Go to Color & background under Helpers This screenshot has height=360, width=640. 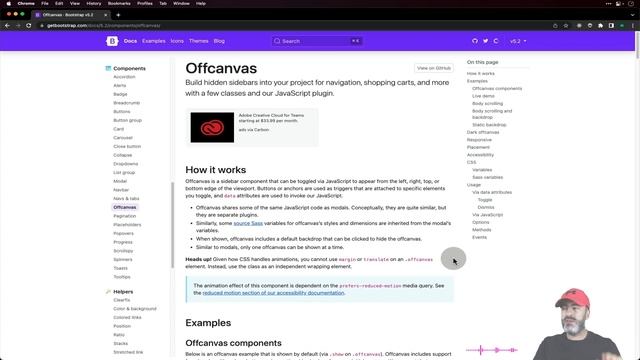pyautogui.click(x=135, y=309)
